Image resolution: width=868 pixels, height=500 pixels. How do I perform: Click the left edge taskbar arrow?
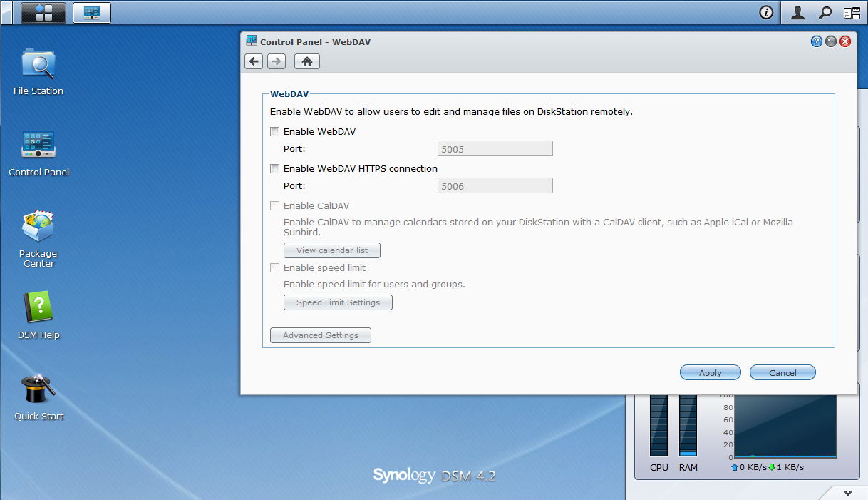click(6, 12)
